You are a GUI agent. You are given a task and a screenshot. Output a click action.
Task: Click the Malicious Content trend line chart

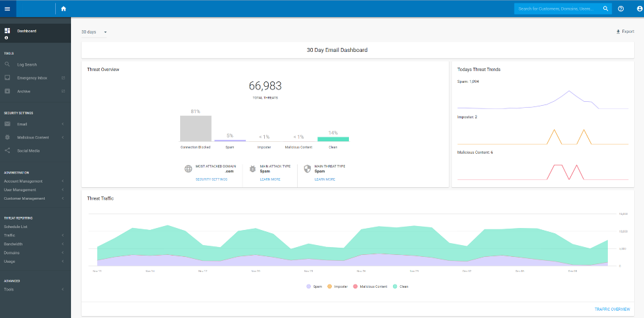(543, 172)
